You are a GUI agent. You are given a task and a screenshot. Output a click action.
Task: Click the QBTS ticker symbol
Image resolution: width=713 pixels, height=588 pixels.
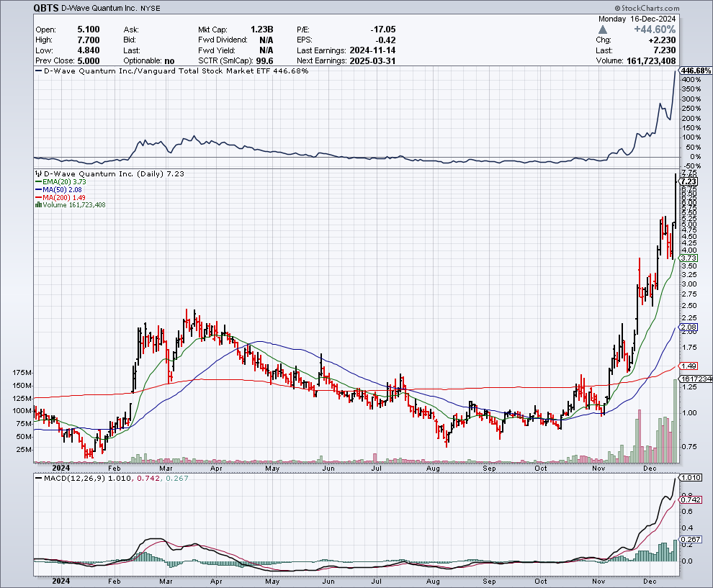[46, 8]
